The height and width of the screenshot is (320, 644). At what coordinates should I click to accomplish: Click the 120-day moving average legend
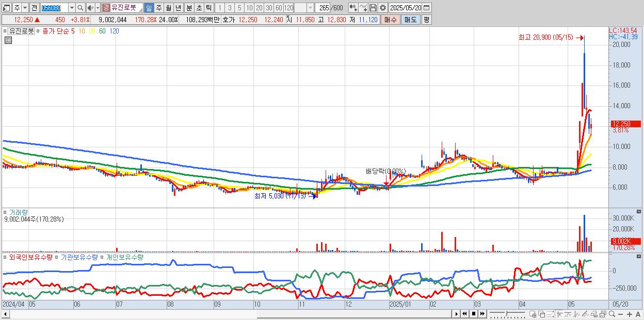[115, 31]
